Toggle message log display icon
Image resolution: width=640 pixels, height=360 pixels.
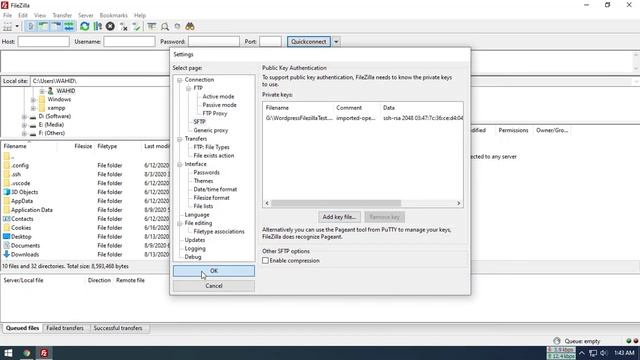point(31,27)
